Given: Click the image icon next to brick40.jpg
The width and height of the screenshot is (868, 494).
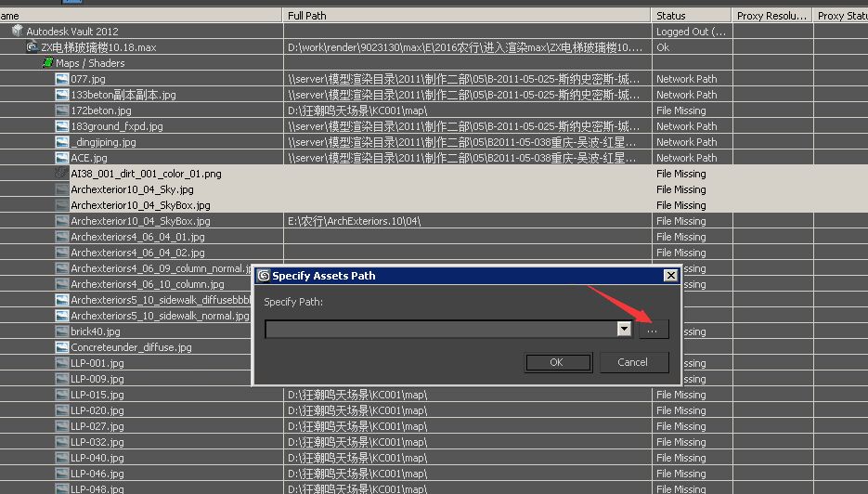Looking at the screenshot, I should pos(62,331).
